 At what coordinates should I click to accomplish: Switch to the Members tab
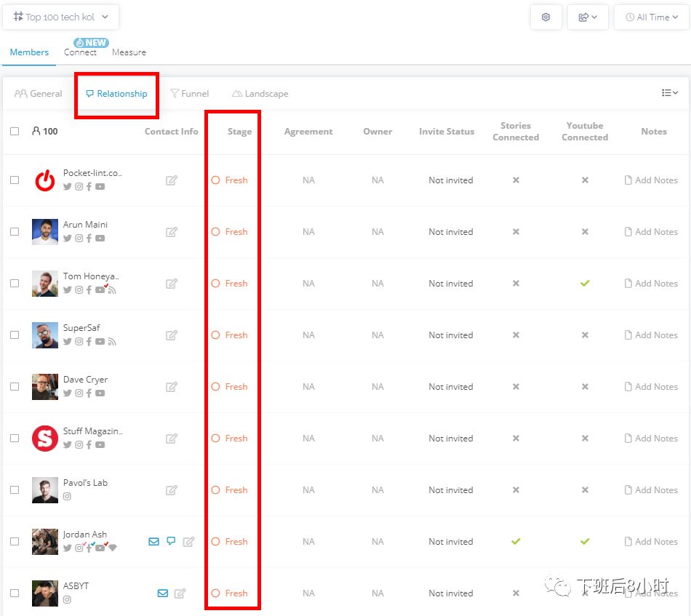[29, 52]
